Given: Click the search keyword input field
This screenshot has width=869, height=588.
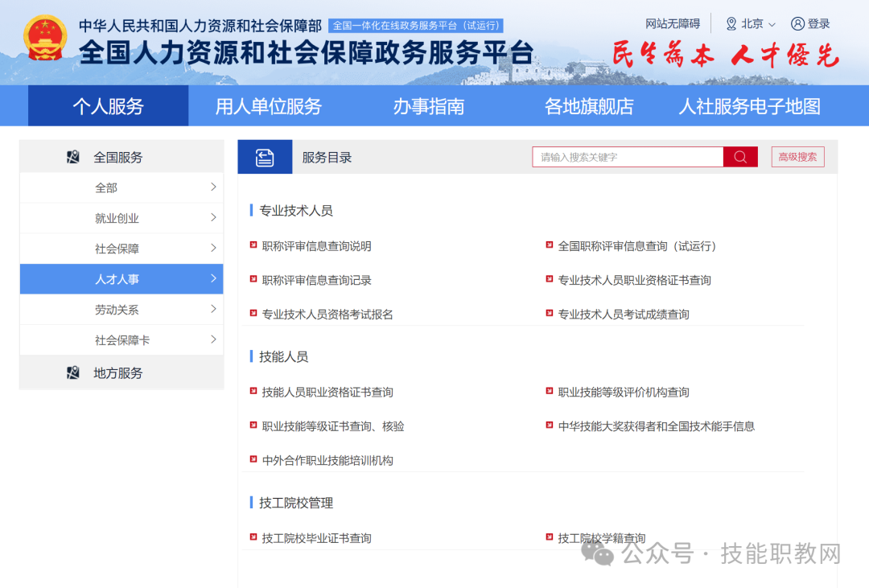Looking at the screenshot, I should click(628, 156).
